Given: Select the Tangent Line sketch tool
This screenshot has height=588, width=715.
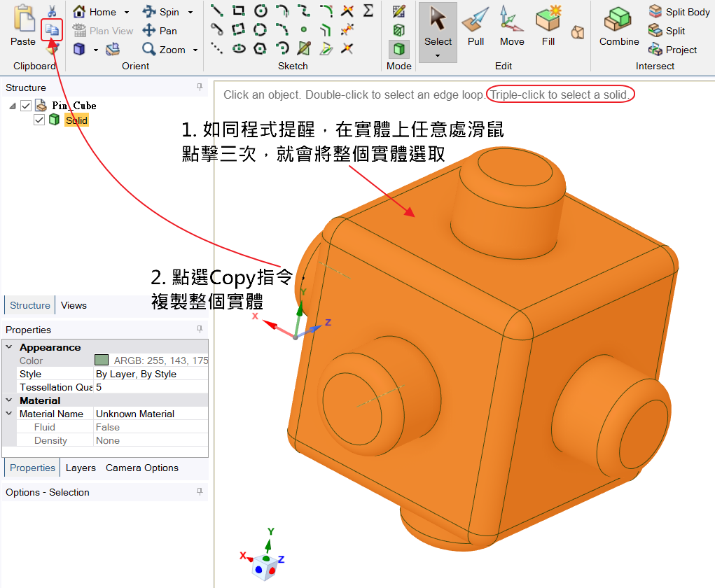Looking at the screenshot, I should (x=216, y=30).
